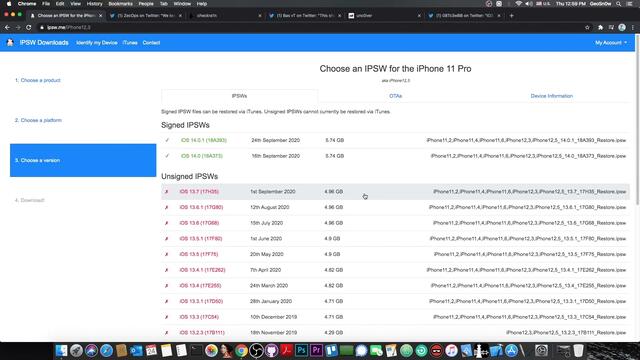Select unsigned iOS 13.3.1 (17D50)
This screenshot has height=360, width=640.
click(201, 301)
